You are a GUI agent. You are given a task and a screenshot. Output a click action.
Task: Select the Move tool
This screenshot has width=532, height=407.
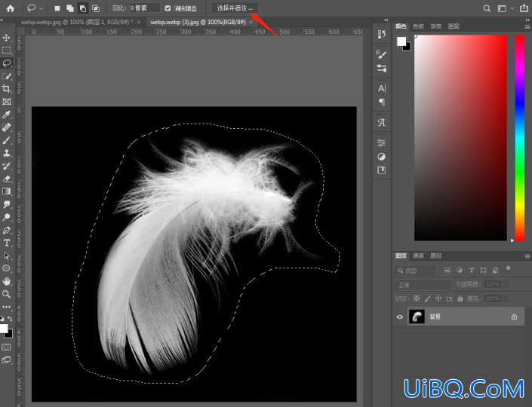coord(7,37)
